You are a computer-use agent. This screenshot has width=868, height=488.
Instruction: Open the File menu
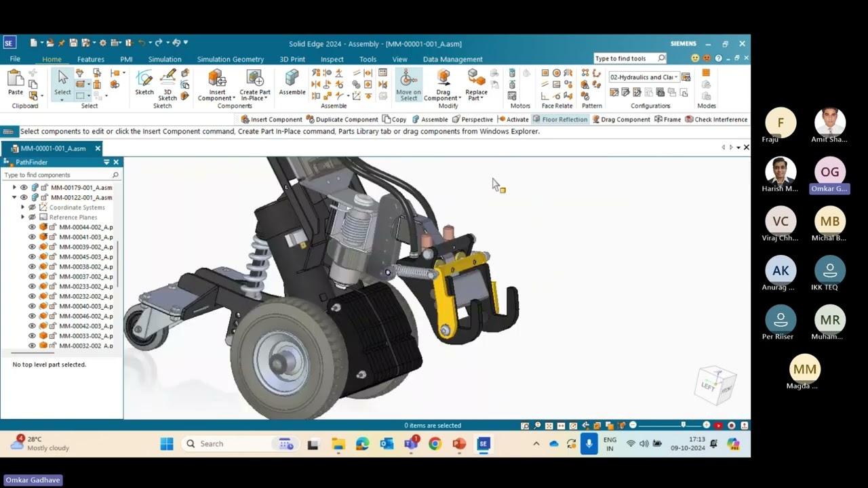tap(15, 59)
